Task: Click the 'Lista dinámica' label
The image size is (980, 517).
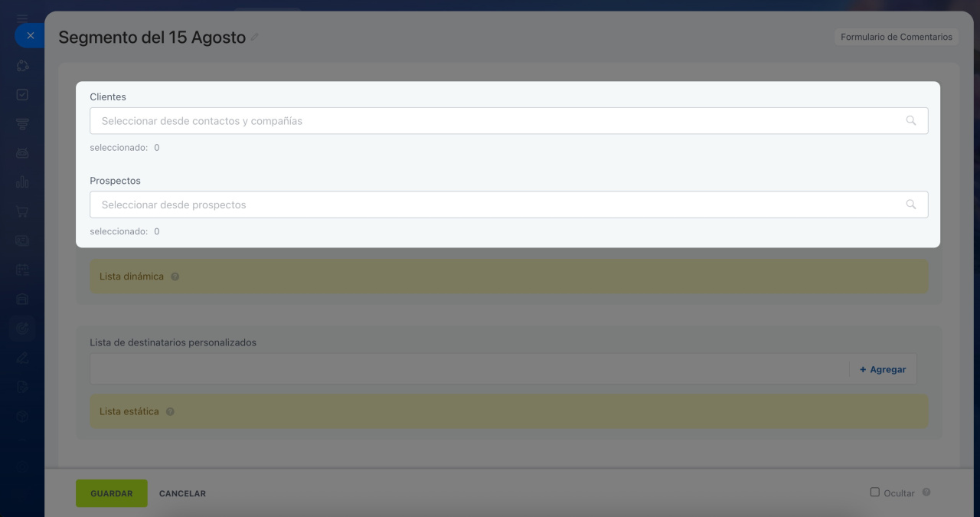Action: pos(132,276)
